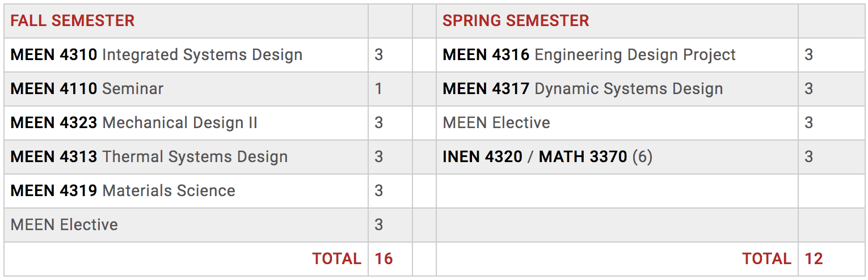Click the FALL SEMESTER header
The image size is (868, 280).
pos(73,21)
